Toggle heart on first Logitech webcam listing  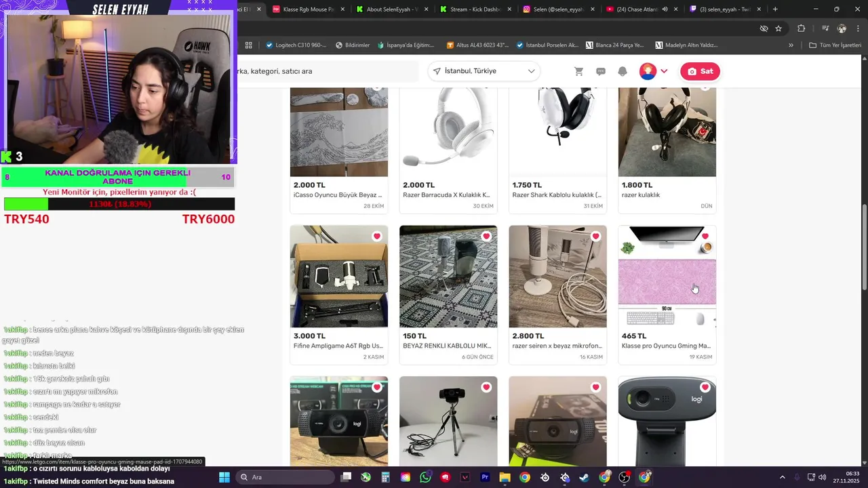pyautogui.click(x=376, y=387)
